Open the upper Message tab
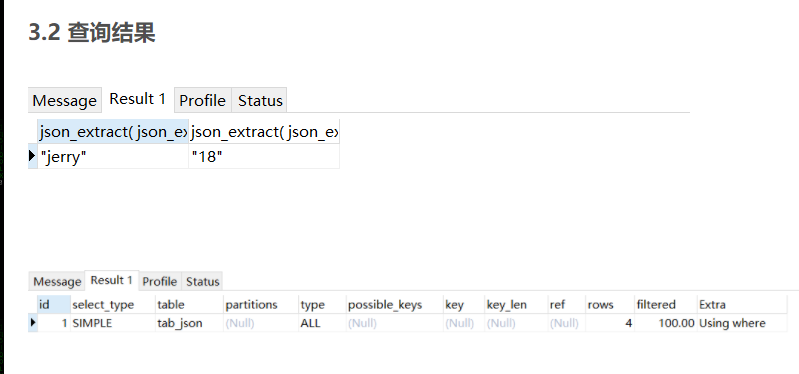 tap(65, 100)
